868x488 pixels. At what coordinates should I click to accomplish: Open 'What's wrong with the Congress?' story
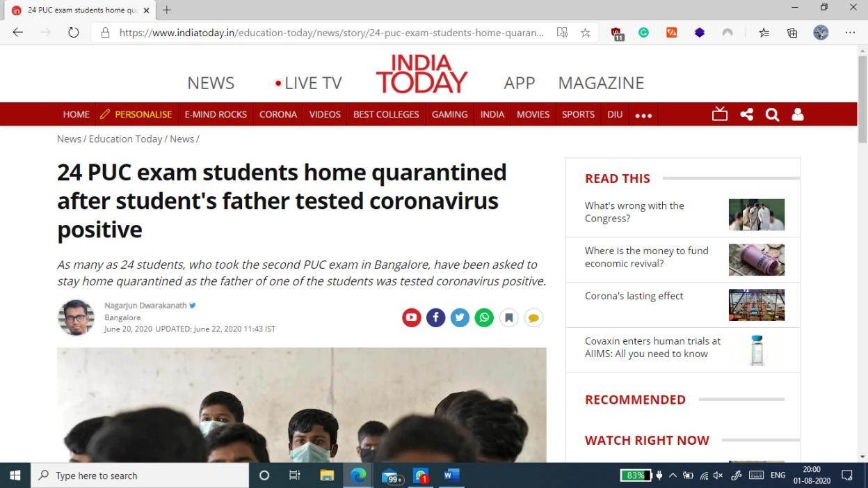pyautogui.click(x=634, y=212)
